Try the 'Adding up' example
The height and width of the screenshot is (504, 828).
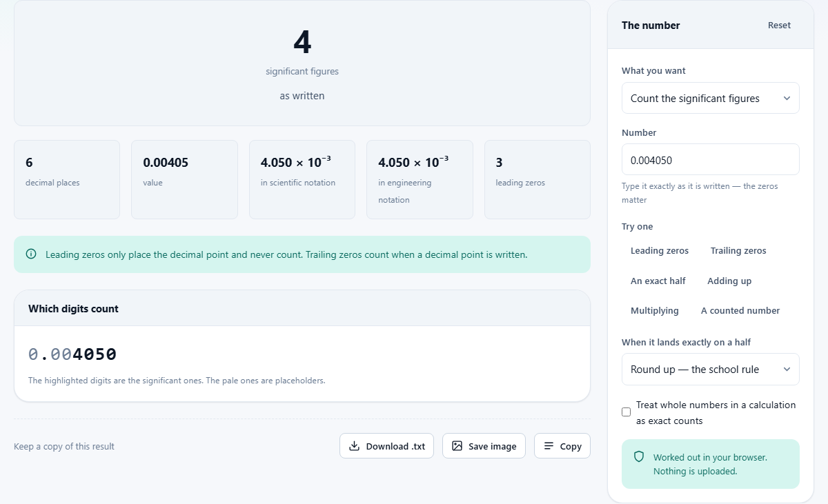click(x=729, y=281)
